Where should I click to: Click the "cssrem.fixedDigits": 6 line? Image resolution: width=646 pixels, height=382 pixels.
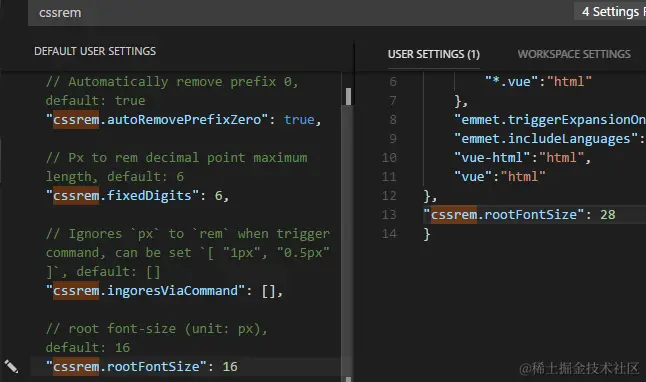(x=137, y=195)
